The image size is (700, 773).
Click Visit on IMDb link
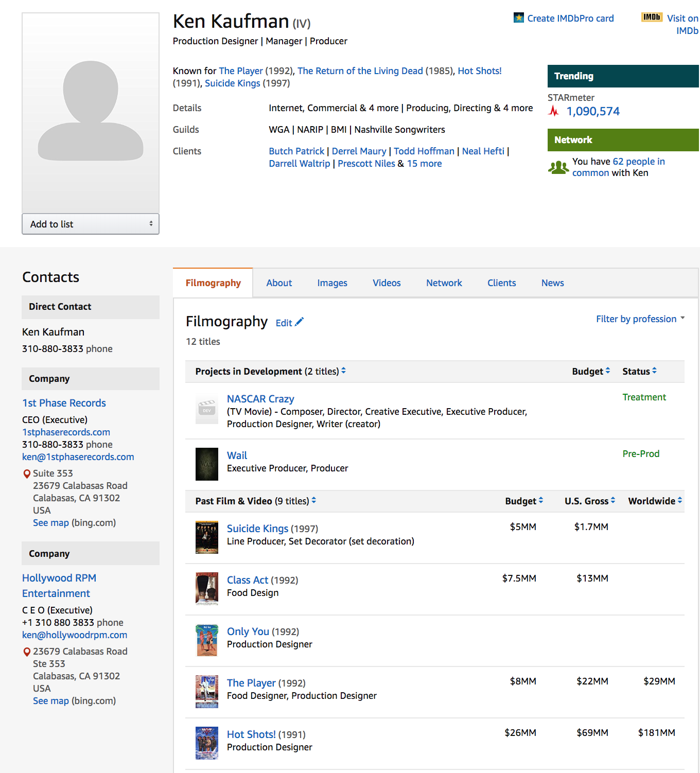click(682, 24)
